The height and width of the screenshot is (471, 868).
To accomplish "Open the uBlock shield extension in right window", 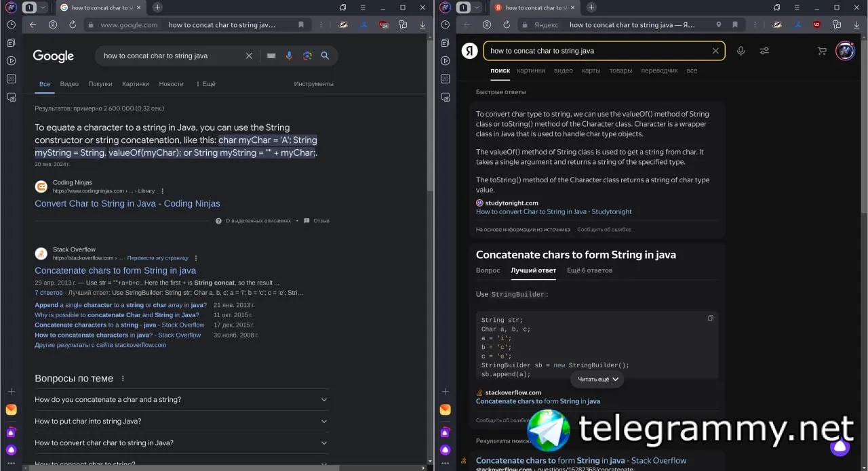I will (816, 24).
